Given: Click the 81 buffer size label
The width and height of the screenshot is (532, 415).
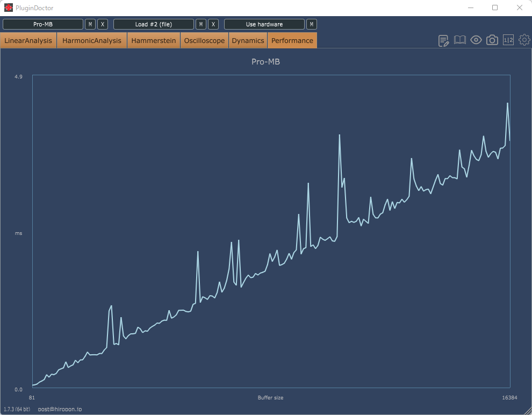Looking at the screenshot, I should [x=32, y=398].
